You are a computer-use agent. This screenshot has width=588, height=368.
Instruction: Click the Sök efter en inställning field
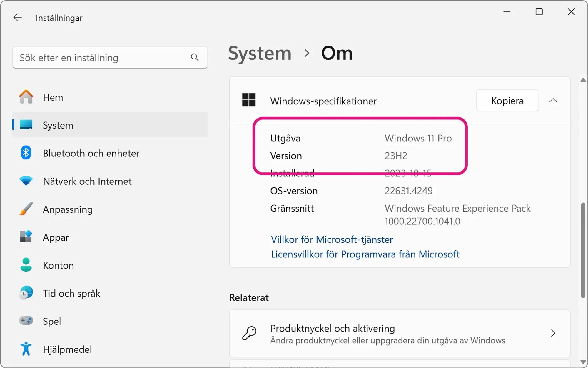click(110, 57)
